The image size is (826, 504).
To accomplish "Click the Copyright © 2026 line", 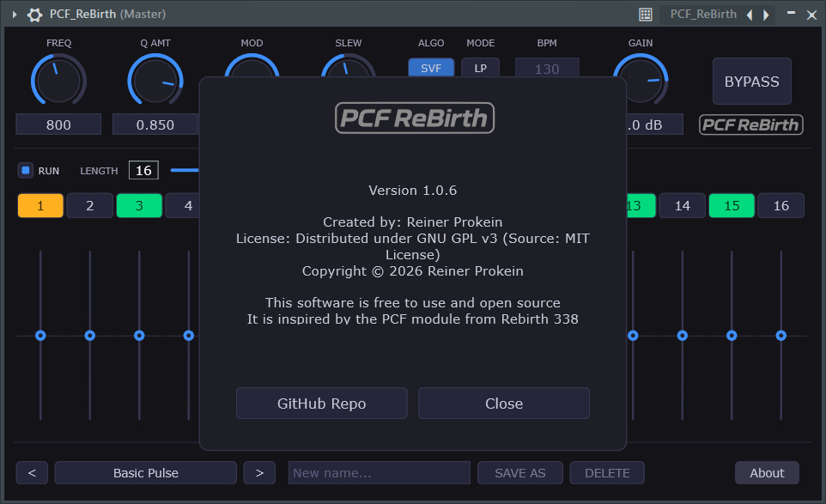I will (412, 270).
